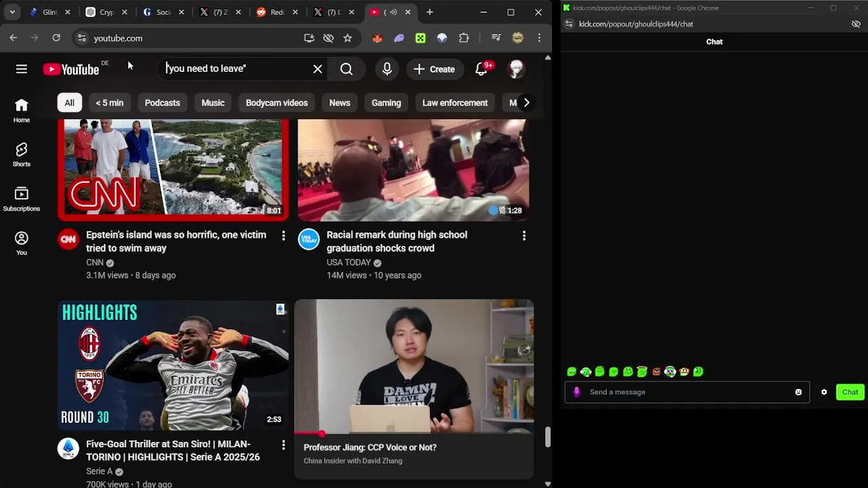Select the Gaming filter chip
Screen dimensions: 868x488
coord(387,103)
